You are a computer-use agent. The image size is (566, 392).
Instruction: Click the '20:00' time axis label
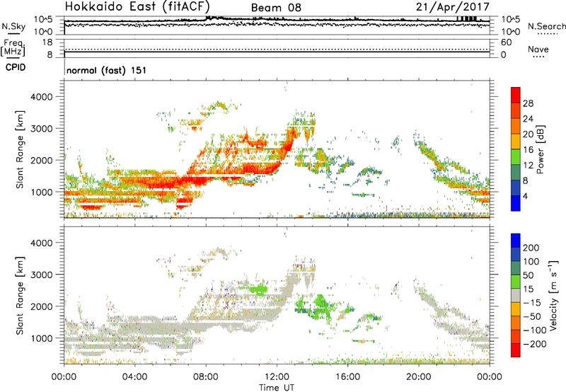point(419,377)
